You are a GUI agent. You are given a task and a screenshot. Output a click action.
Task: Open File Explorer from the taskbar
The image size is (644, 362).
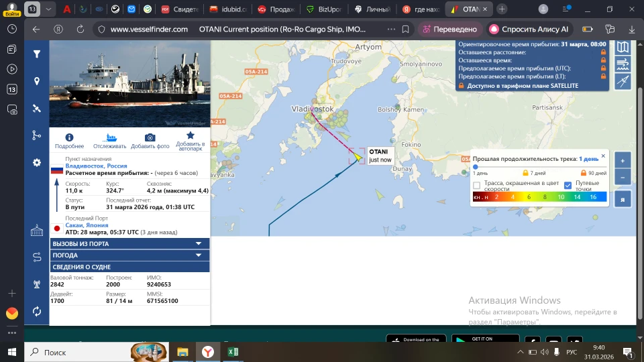click(x=182, y=352)
